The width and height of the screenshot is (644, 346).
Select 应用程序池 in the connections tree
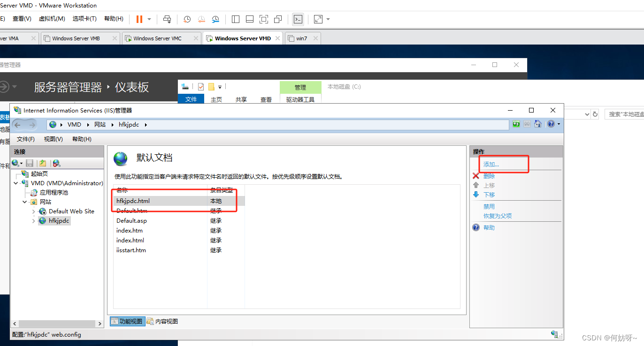coord(54,193)
